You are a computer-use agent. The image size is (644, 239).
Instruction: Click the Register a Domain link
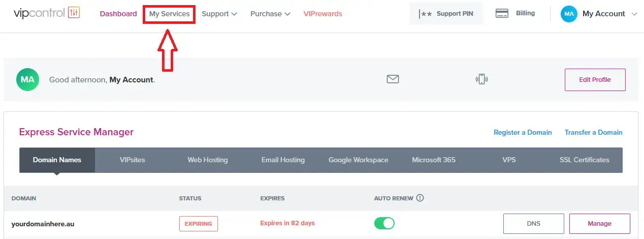point(523,132)
